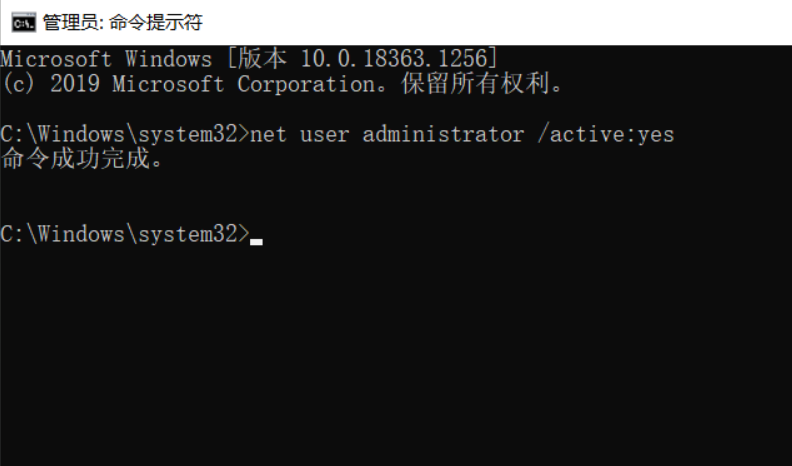This screenshot has width=792, height=466.
Task: Click the first C:\Windows\system32> prompt
Action: [124, 134]
